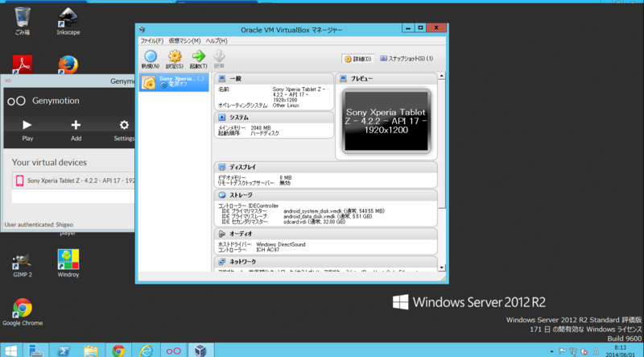Open the Google Chrome desktop shortcut
This screenshot has height=357, width=644.
tap(23, 312)
